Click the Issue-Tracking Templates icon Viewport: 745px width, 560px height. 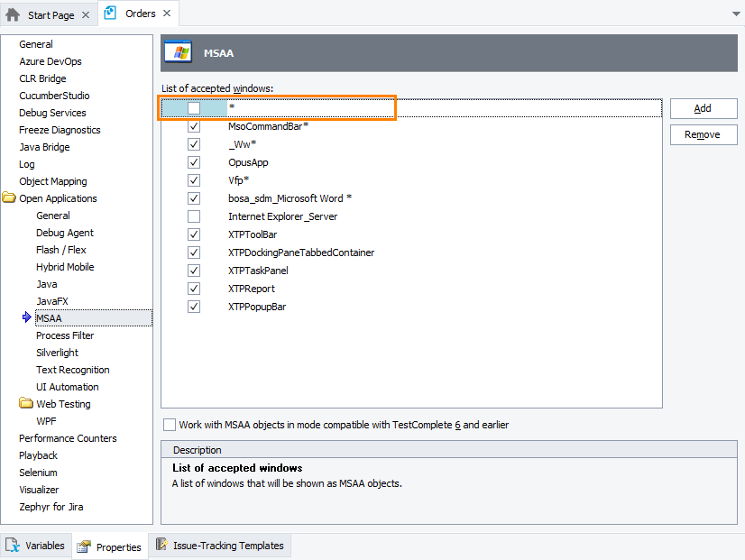pos(160,545)
